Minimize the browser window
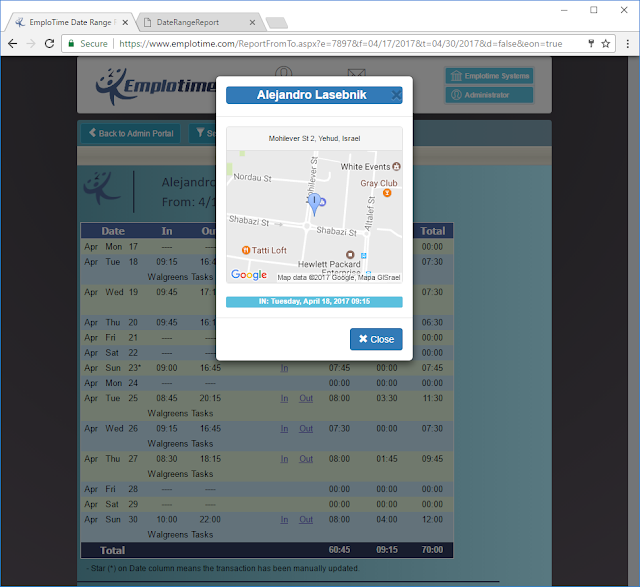The width and height of the screenshot is (640, 587). click(564, 10)
